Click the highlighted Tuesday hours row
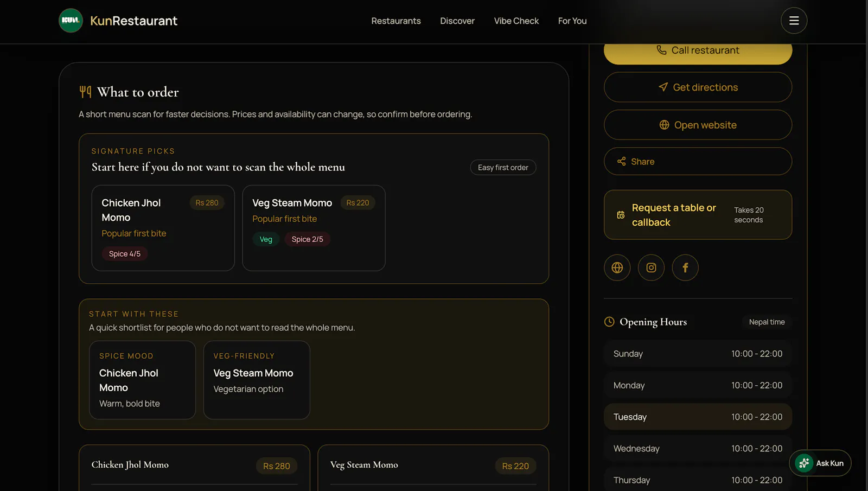The width and height of the screenshot is (868, 491). [698, 417]
